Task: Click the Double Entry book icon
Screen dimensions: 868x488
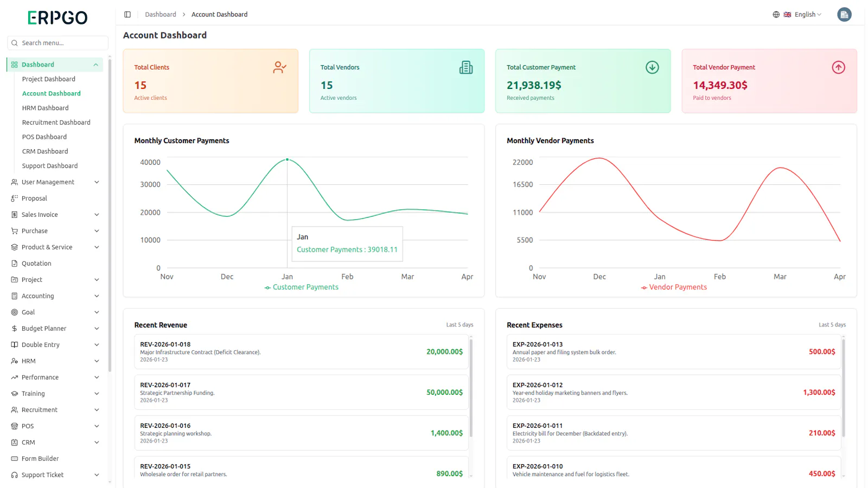Action: [x=15, y=345]
